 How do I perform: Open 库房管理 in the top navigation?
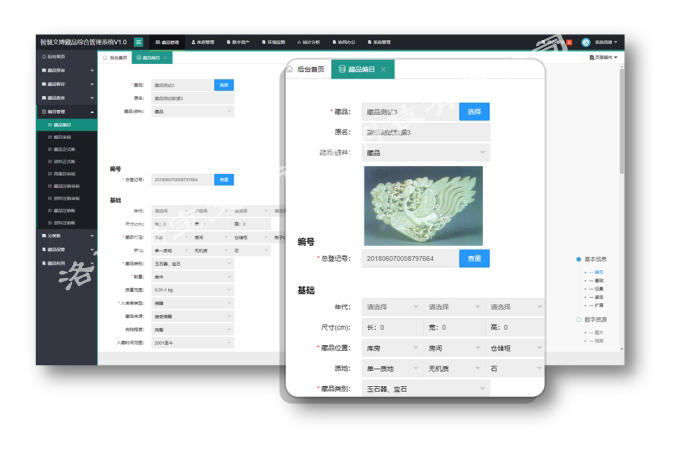coord(203,42)
